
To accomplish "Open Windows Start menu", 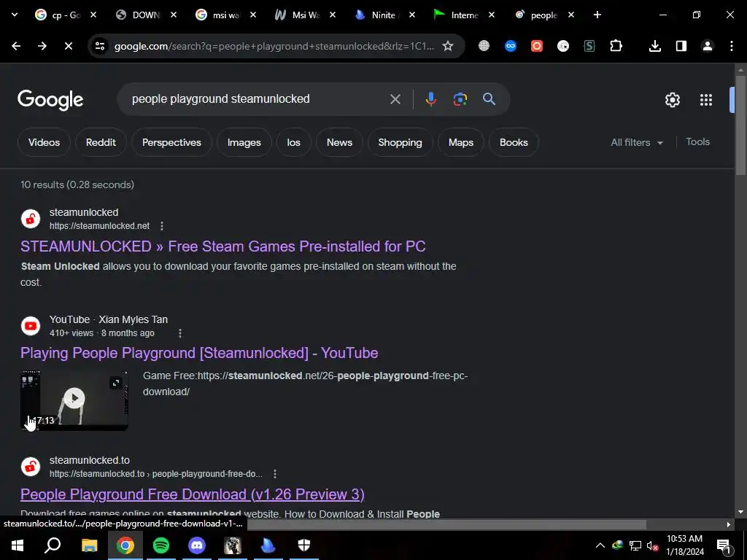I will [18, 545].
